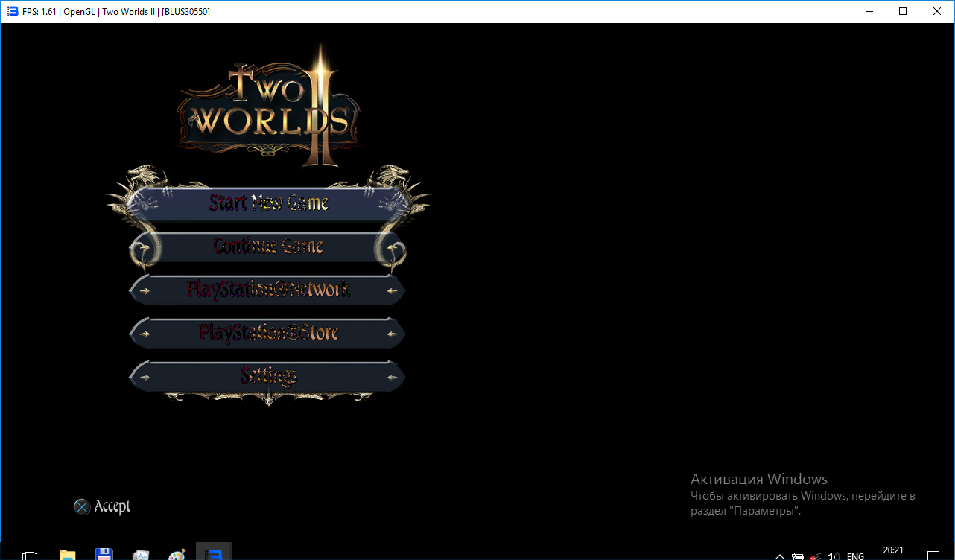Click the Accept label at the bottom left
Viewport: 955px width, 560px height.
point(112,506)
